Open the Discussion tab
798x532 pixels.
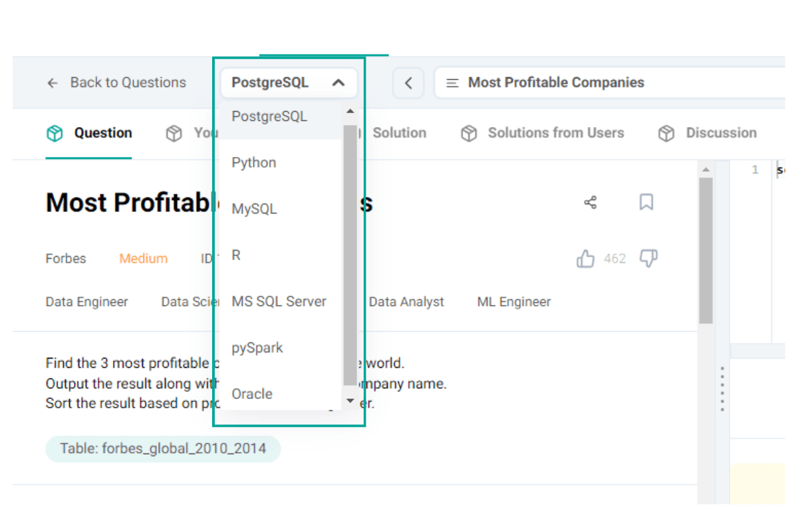(721, 133)
